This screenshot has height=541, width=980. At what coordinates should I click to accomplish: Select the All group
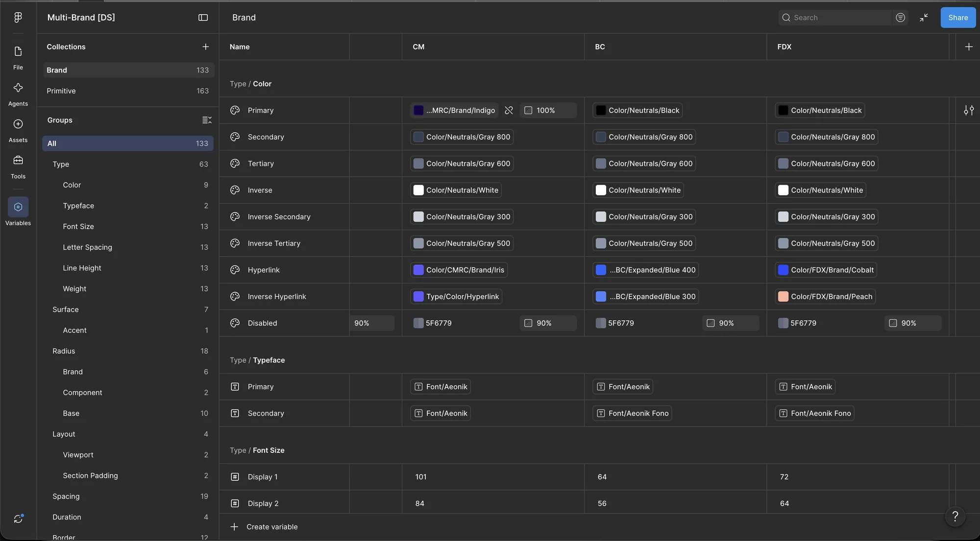(x=128, y=143)
